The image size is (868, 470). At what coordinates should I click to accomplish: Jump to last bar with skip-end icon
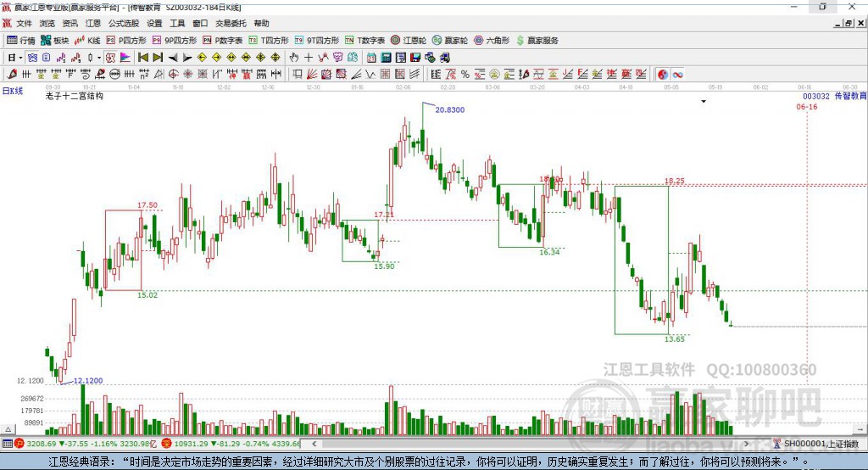point(158,58)
